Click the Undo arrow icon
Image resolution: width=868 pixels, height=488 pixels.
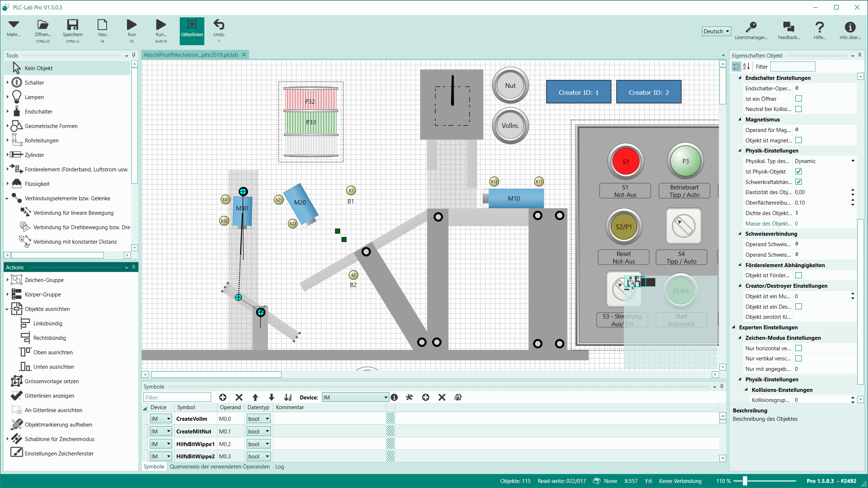tap(218, 25)
